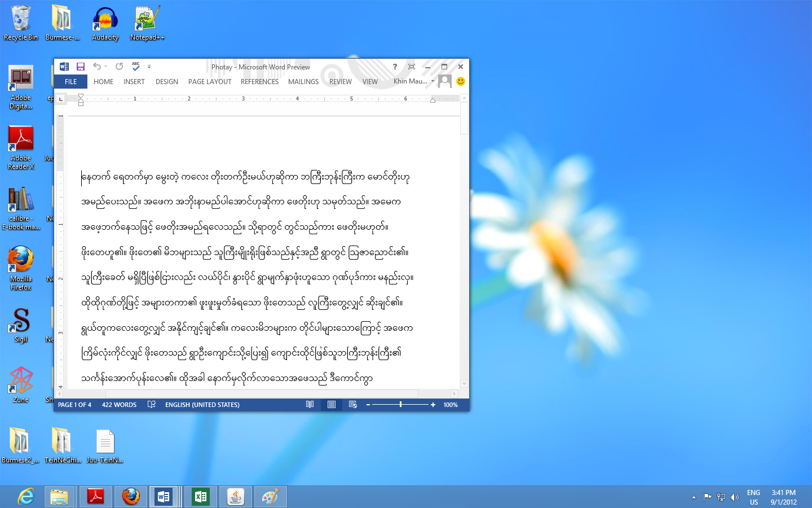Switch to the REVIEW ribbon tab
The width and height of the screenshot is (812, 508).
click(341, 82)
